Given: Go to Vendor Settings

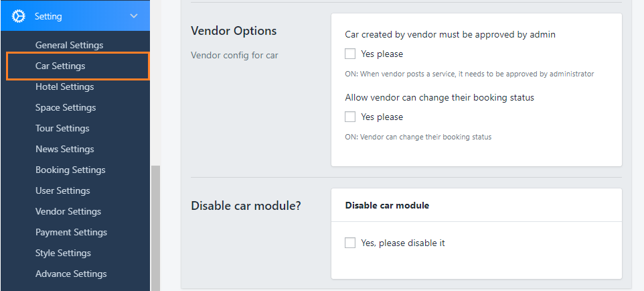Looking at the screenshot, I should click(x=68, y=211).
